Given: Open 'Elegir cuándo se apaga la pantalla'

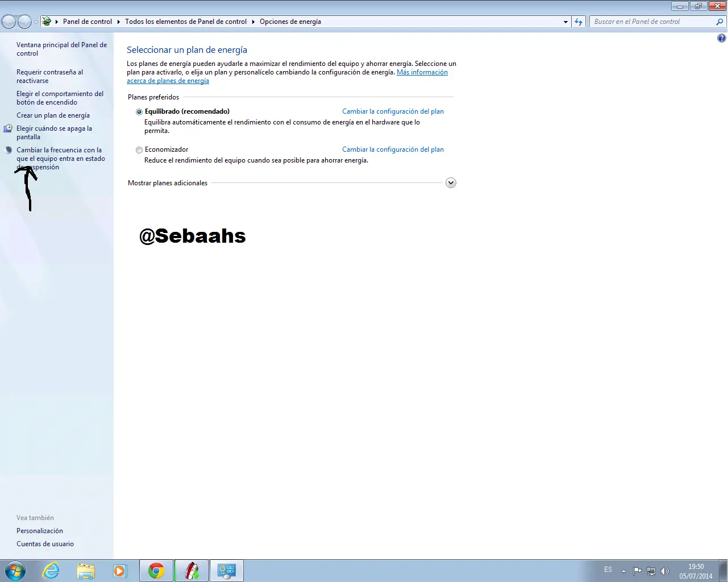Looking at the screenshot, I should point(54,132).
